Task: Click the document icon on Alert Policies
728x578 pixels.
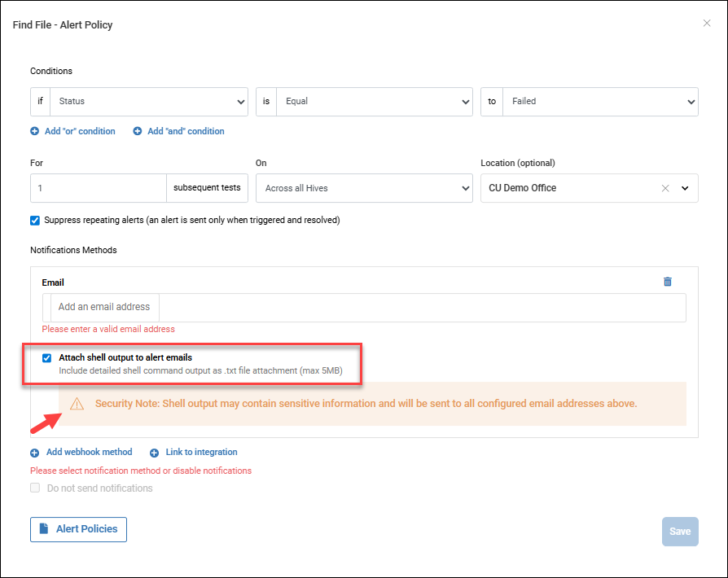Action: (44, 529)
